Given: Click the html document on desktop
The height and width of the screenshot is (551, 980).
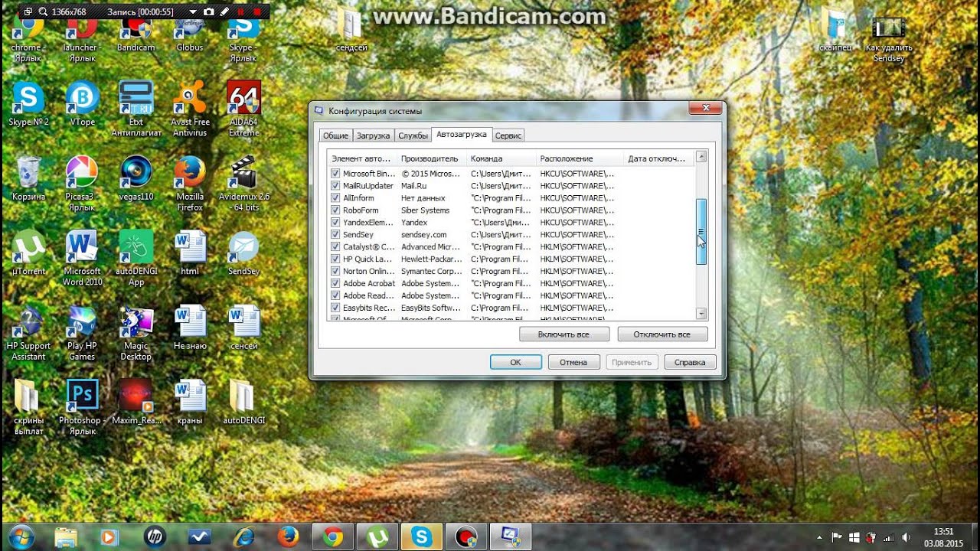Looking at the screenshot, I should (x=190, y=253).
